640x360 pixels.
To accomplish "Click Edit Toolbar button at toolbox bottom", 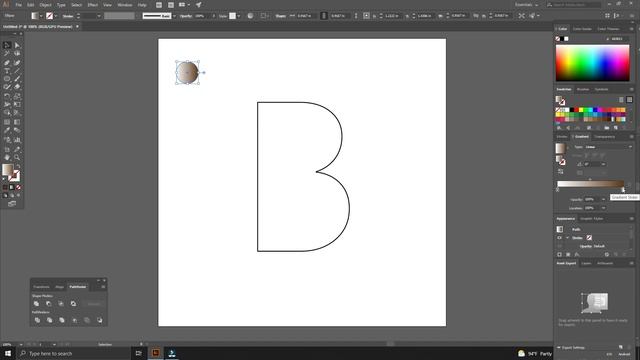I will tap(12, 204).
